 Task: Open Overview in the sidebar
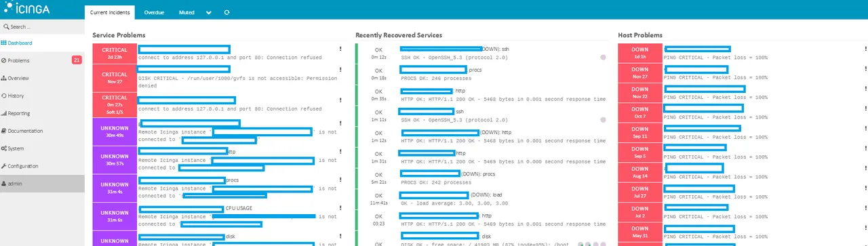(x=42, y=78)
